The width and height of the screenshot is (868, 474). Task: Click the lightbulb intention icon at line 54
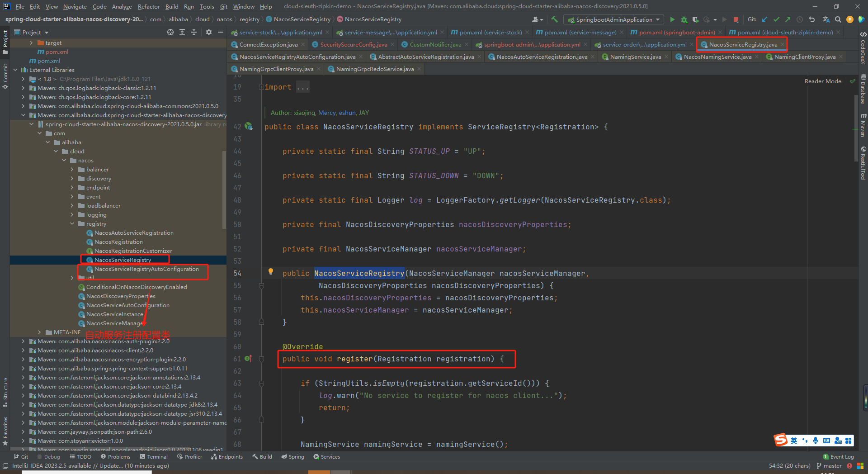270,271
